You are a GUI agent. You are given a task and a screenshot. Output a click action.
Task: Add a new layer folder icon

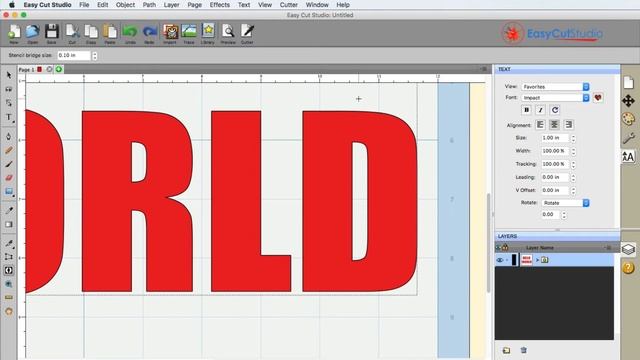(x=507, y=350)
